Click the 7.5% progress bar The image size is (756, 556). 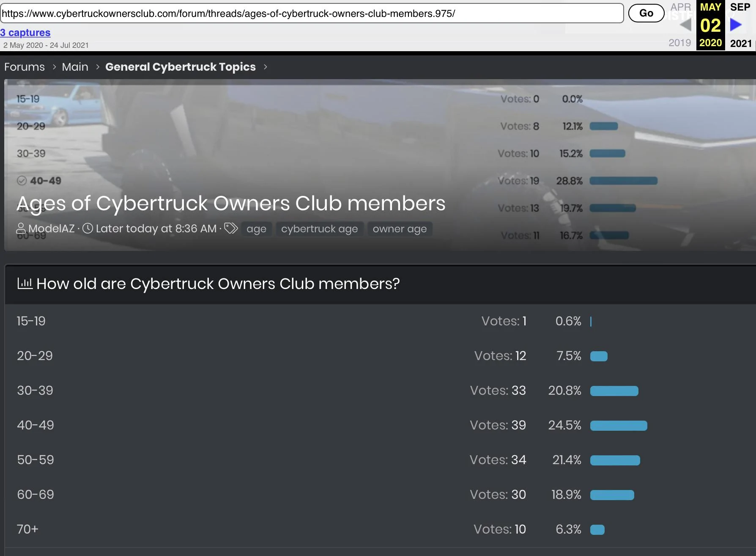(x=599, y=356)
